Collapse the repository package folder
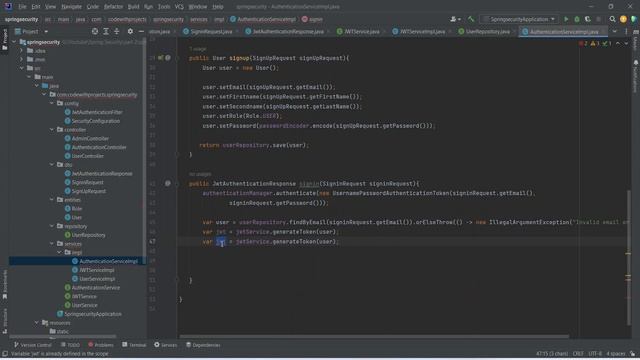640x360 pixels. point(52,226)
